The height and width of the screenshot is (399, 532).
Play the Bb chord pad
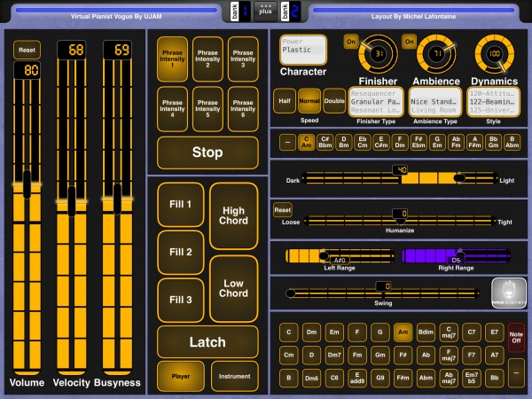[x=495, y=378]
